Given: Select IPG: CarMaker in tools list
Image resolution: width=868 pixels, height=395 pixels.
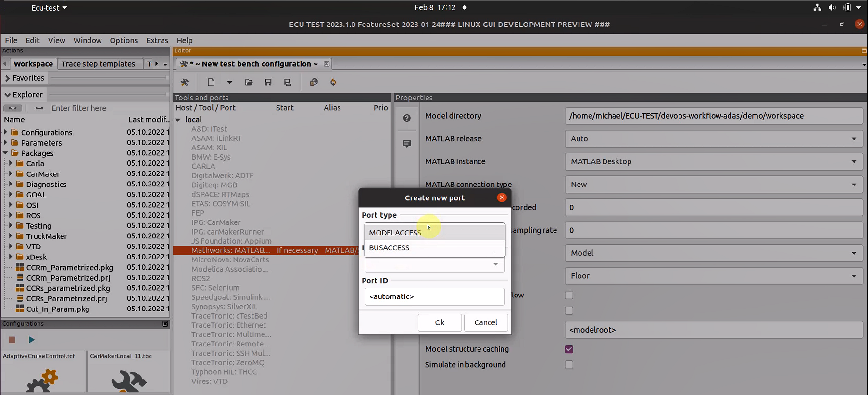Looking at the screenshot, I should pos(216,222).
